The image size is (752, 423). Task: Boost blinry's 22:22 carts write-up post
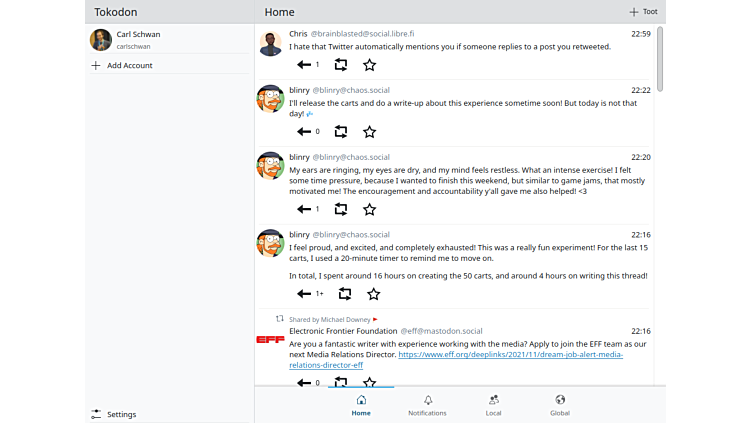pos(341,132)
